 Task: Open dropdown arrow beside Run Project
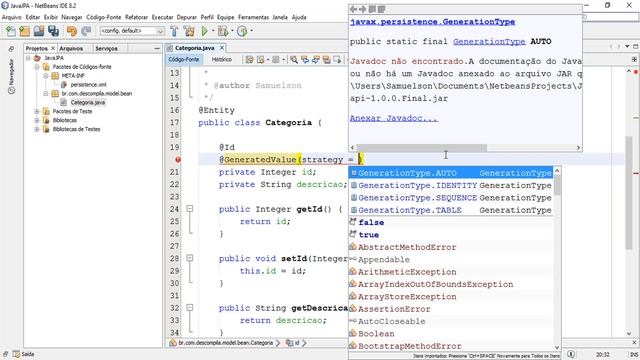point(213,31)
